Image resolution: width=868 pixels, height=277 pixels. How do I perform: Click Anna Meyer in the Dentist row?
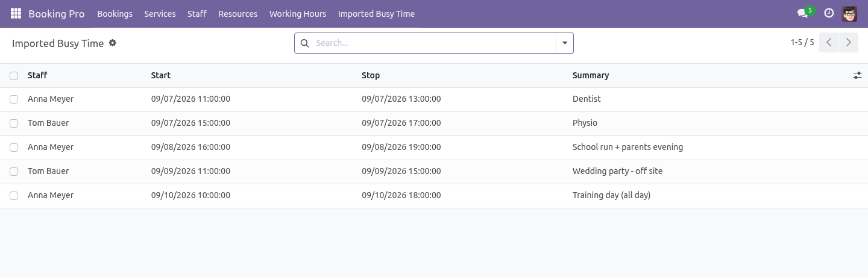(x=51, y=99)
